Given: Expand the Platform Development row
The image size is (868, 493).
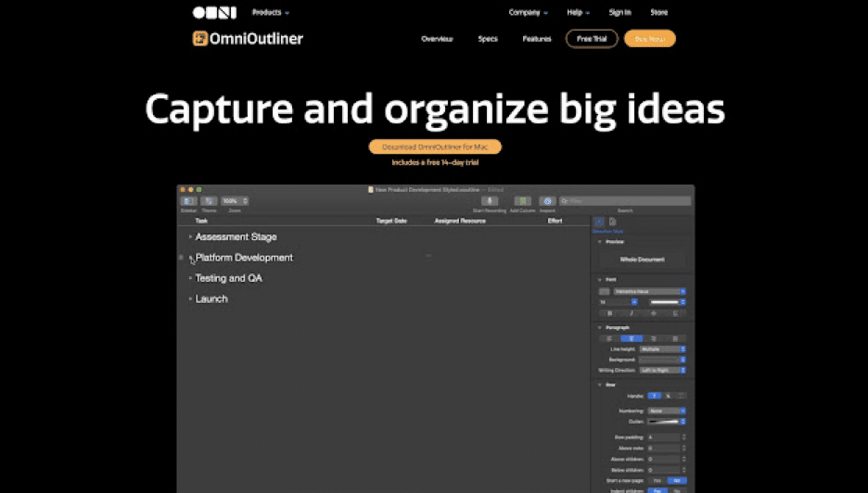Looking at the screenshot, I should click(190, 258).
